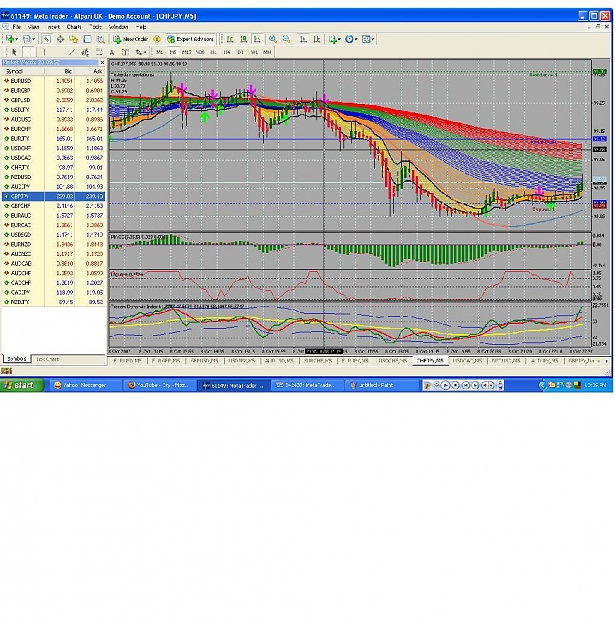Open the arrows objects dropdown
The width and height of the screenshot is (615, 625).
tap(141, 52)
